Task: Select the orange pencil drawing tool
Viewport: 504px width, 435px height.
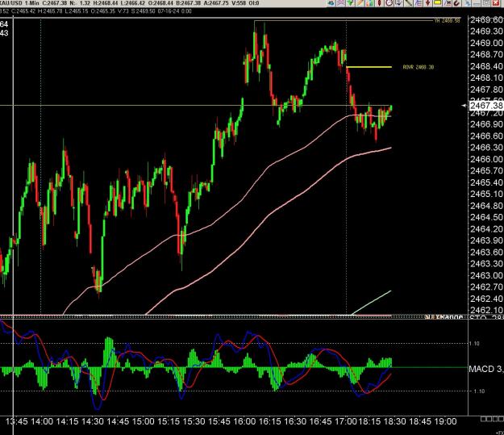Action: pos(360,3)
